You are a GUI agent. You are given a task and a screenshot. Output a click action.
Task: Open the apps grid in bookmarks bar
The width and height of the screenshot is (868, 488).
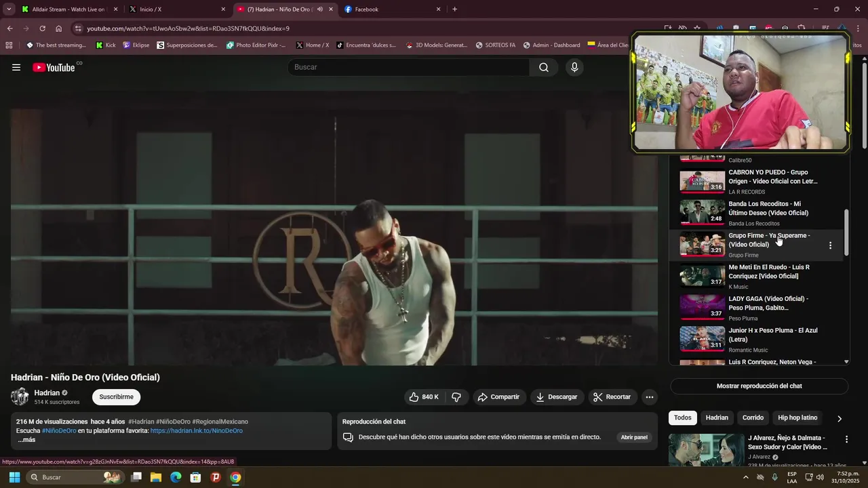(9, 45)
